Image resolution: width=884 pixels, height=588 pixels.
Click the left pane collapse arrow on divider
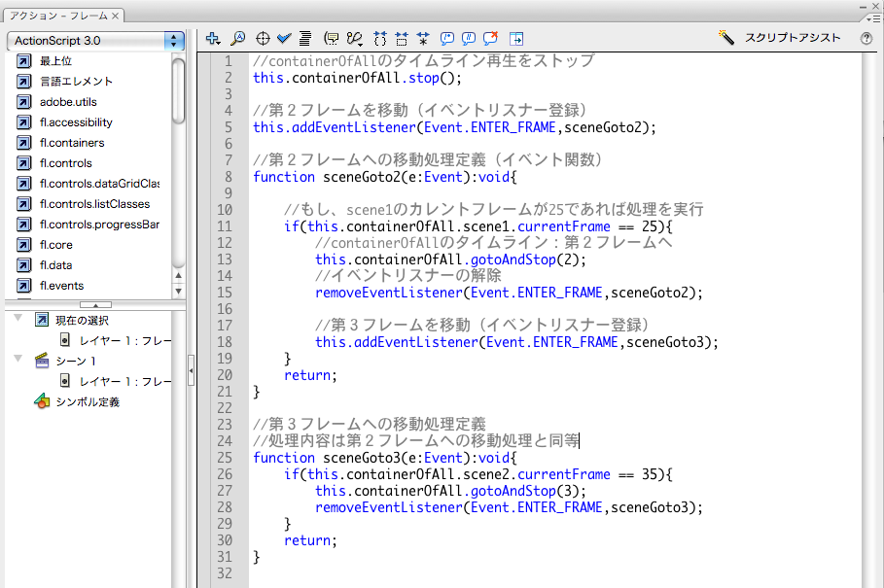(192, 370)
